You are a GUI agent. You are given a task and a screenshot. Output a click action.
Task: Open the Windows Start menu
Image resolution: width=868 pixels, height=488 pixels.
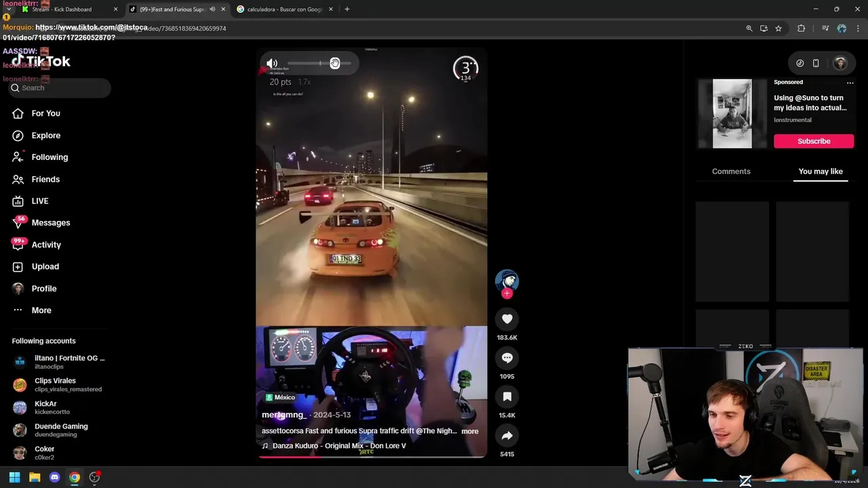click(14, 477)
